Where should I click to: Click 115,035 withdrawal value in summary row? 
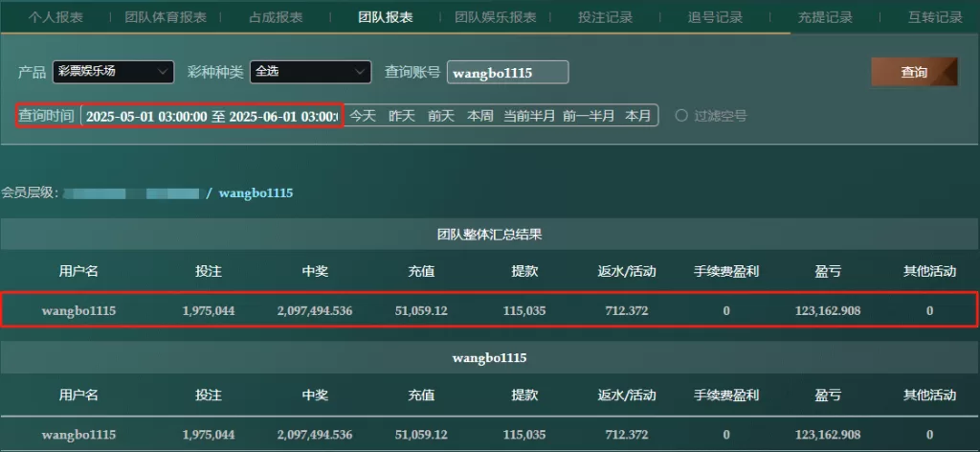(x=524, y=310)
